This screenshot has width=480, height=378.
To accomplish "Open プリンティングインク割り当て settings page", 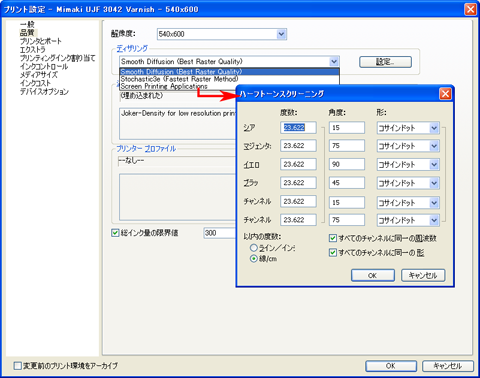I will [x=58, y=58].
